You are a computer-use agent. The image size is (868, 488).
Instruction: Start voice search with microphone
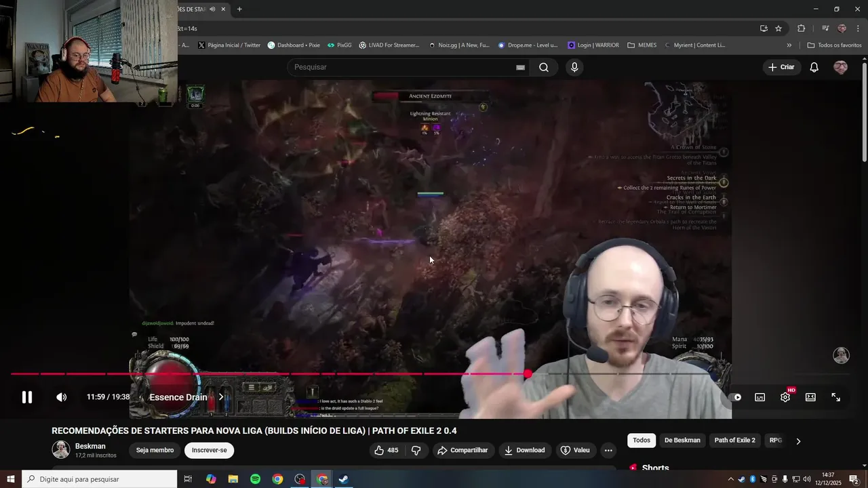click(x=574, y=67)
